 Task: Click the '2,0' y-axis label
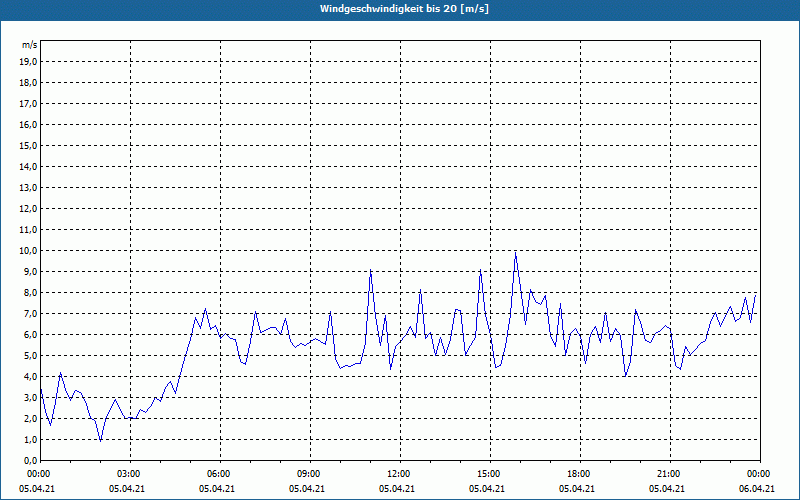[30, 418]
